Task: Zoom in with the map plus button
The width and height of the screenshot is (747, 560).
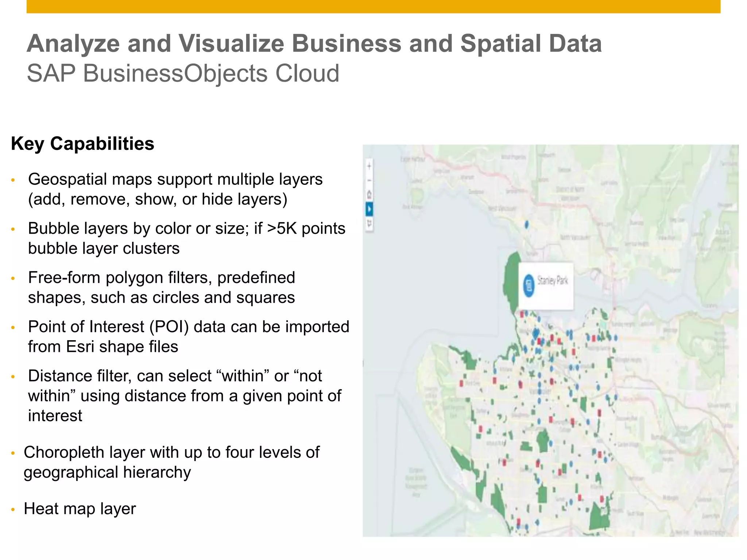Action: pyautogui.click(x=369, y=166)
